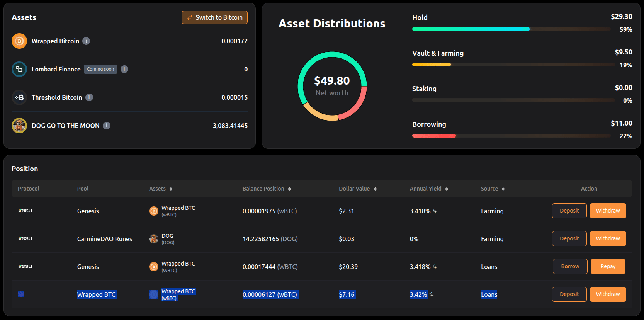Click Withdraw in the $2.31 Genesis Farming row

pos(608,211)
